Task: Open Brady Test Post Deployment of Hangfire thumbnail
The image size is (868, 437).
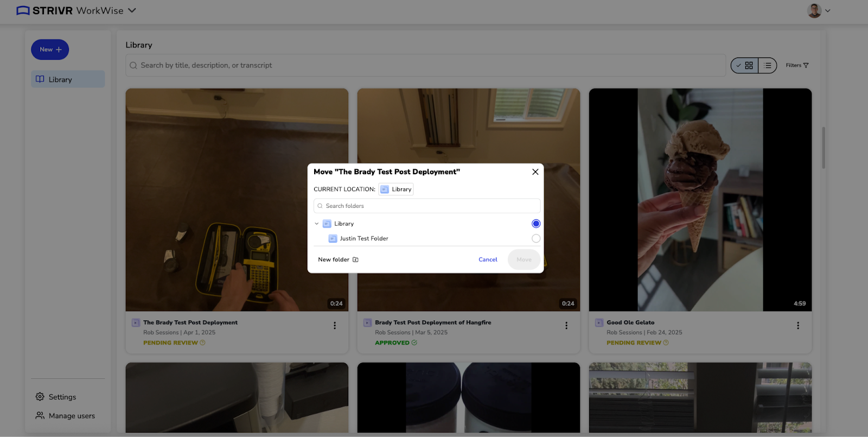Action: 469,200
